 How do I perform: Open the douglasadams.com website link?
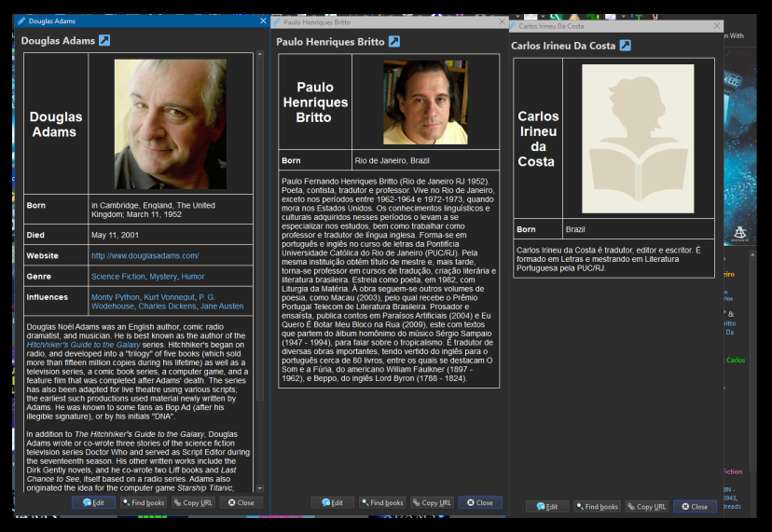pos(145,256)
